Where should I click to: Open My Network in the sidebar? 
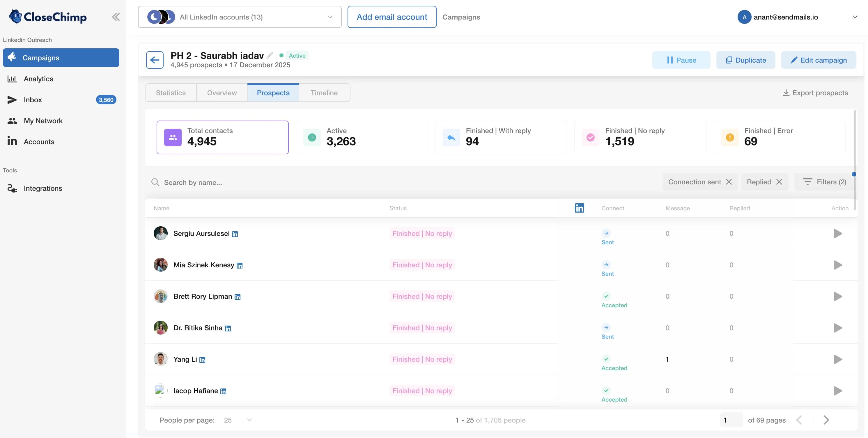click(43, 120)
